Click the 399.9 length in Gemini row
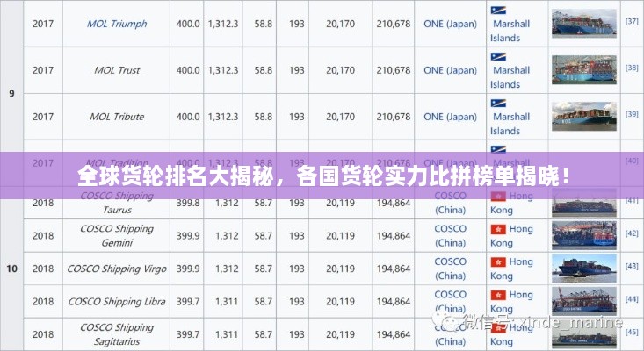Screen dimensions: 644x351 [x=188, y=236]
